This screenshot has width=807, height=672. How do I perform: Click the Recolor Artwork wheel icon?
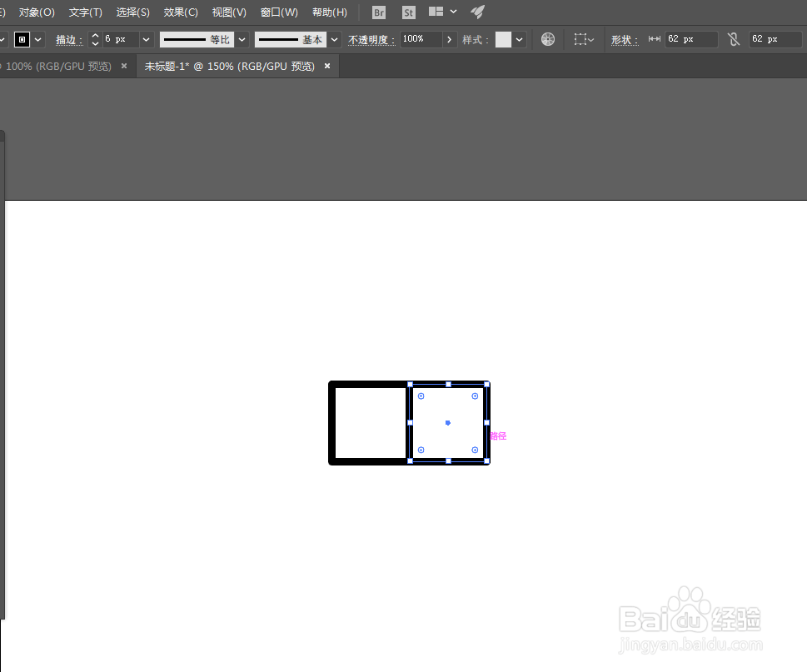pos(548,39)
